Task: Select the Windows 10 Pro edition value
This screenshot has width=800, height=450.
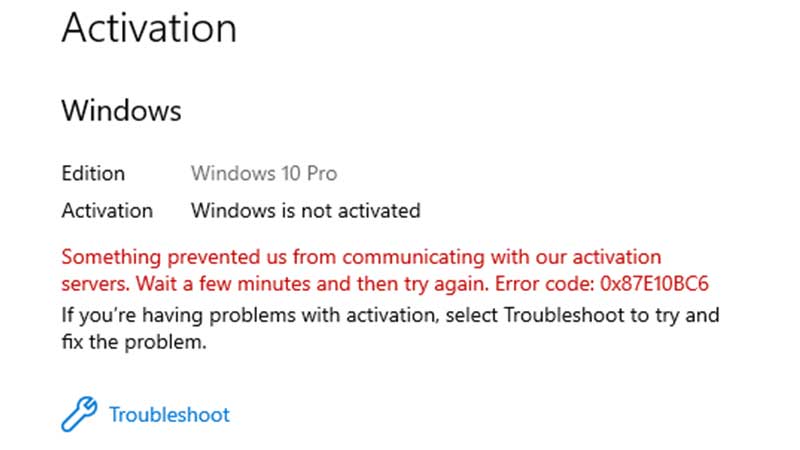Action: click(x=264, y=173)
